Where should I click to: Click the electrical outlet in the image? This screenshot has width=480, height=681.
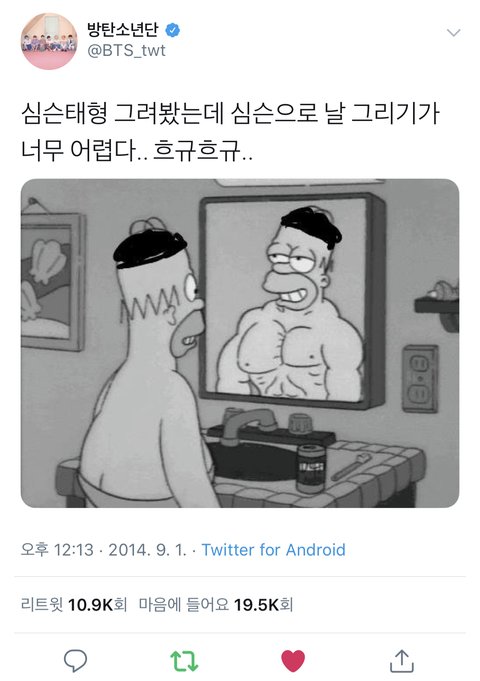tap(420, 378)
